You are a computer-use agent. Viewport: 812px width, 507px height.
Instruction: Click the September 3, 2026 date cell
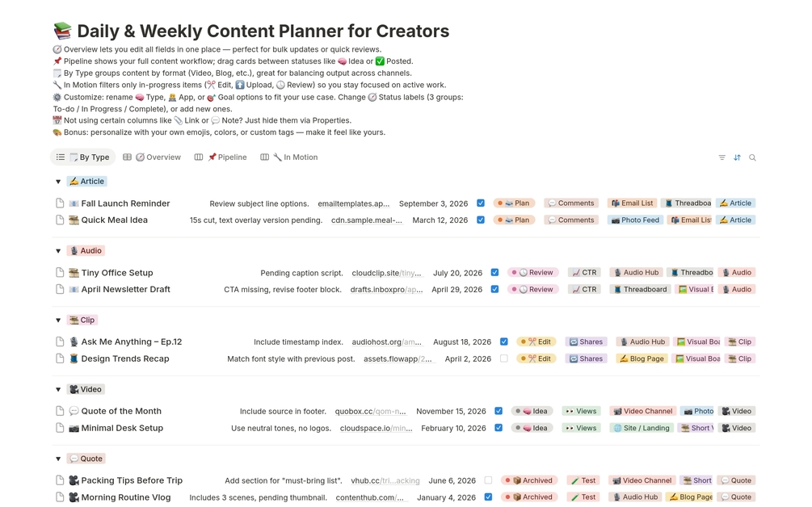433,203
